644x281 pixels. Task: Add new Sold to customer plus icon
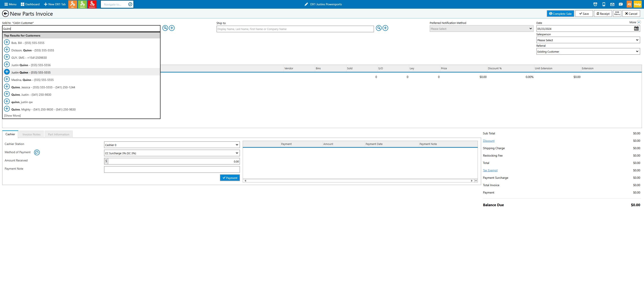pos(172,28)
